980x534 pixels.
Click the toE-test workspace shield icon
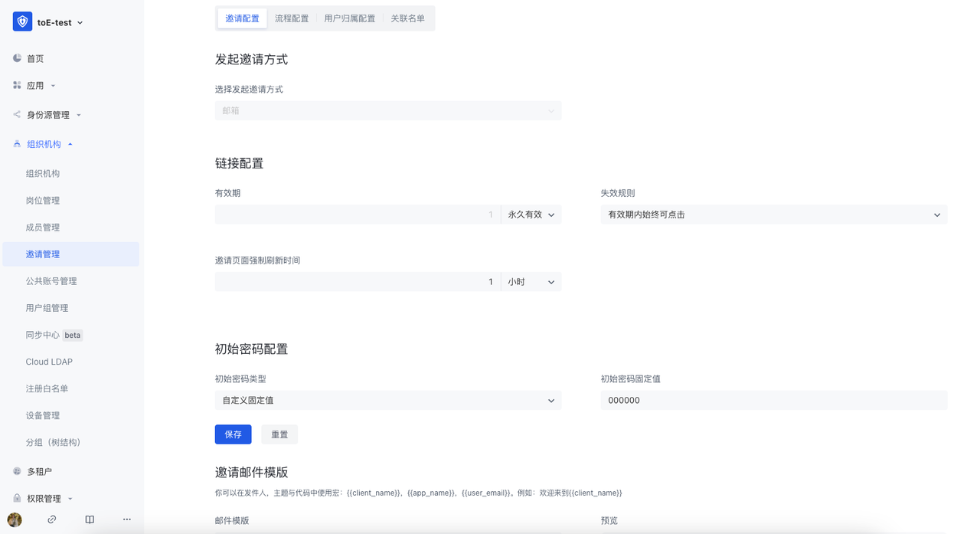tap(21, 21)
